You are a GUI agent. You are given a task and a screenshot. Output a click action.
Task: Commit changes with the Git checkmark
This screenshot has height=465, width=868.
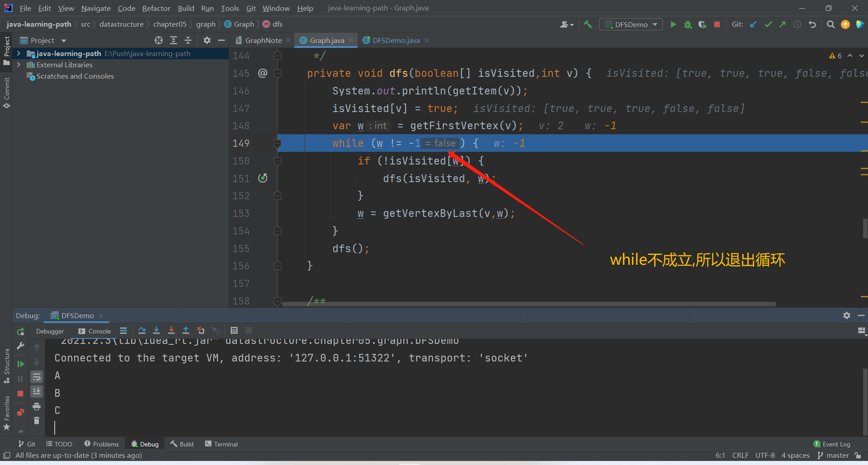(x=768, y=24)
